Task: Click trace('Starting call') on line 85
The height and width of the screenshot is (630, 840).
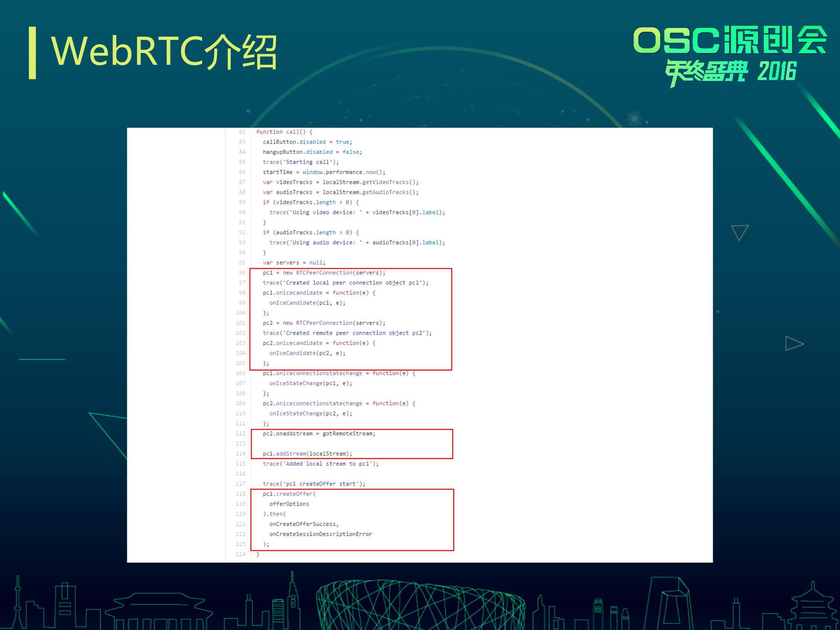Action: coord(300,162)
